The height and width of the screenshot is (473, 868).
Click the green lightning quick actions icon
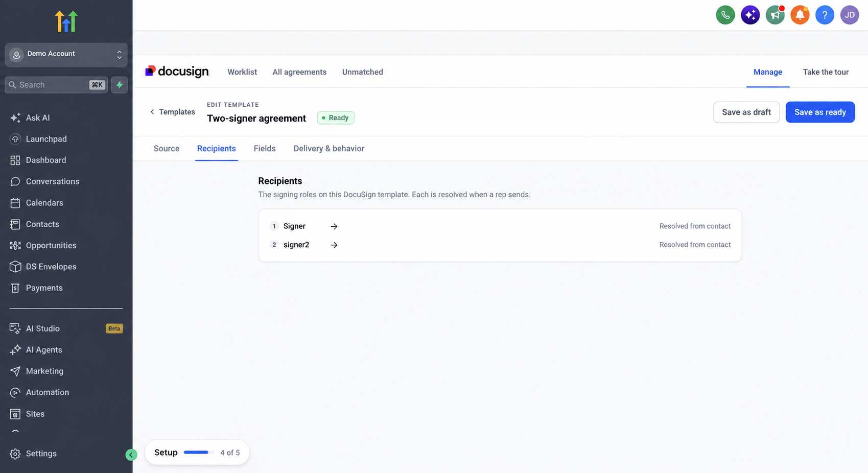point(120,85)
